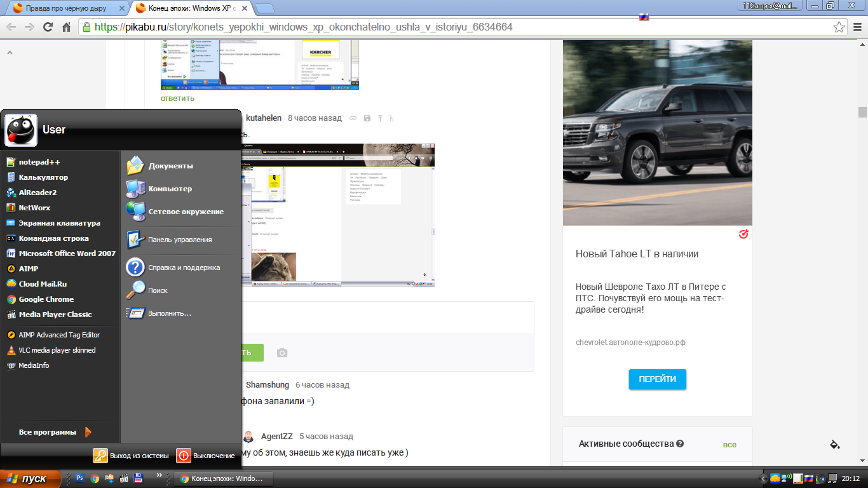The width and height of the screenshot is (868, 488).
Task: Click the Cloud Mail.Ru tray icon
Action: [x=775, y=478]
